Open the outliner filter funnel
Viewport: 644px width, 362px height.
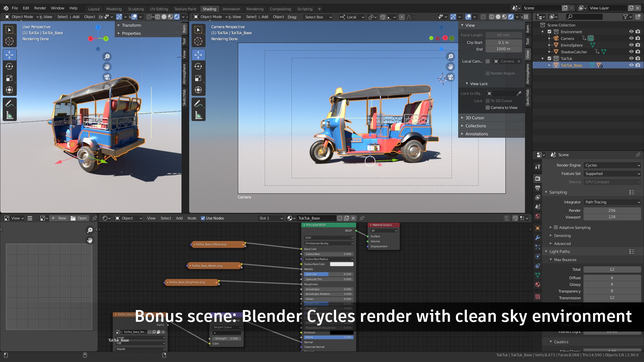pyautogui.click(x=625, y=17)
